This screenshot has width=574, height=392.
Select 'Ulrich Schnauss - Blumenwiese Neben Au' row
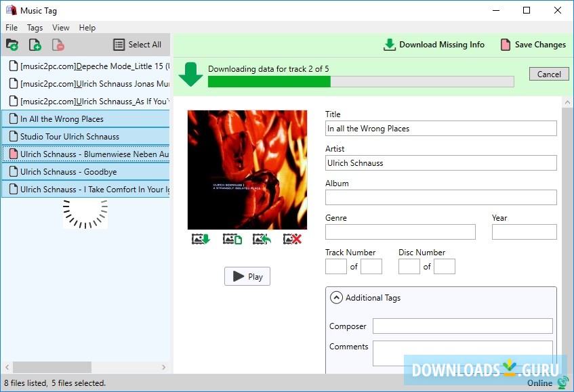(x=85, y=154)
